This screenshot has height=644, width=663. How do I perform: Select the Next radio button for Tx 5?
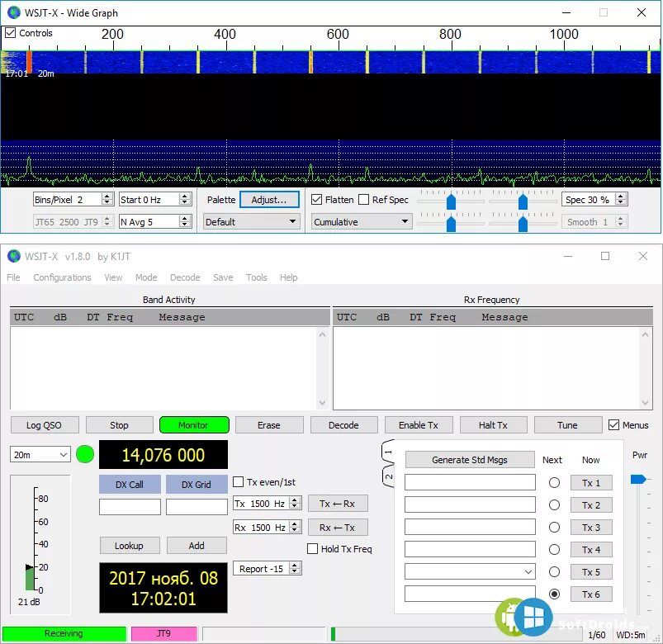point(554,572)
